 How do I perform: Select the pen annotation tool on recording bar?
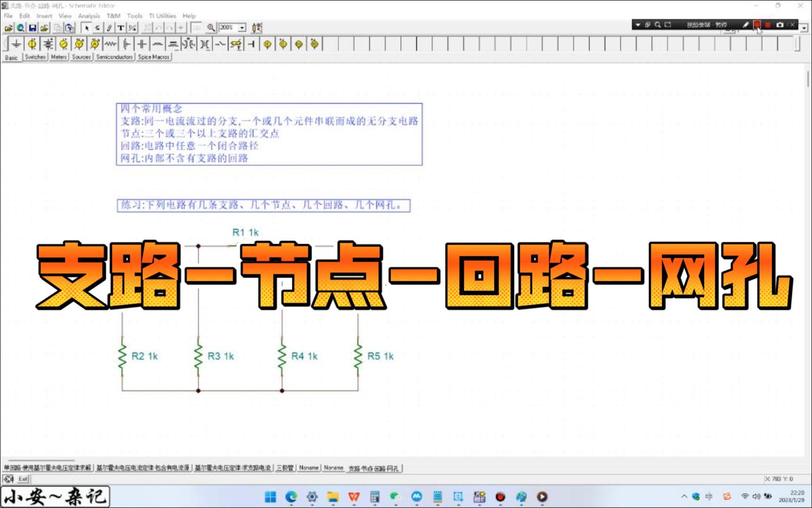746,25
